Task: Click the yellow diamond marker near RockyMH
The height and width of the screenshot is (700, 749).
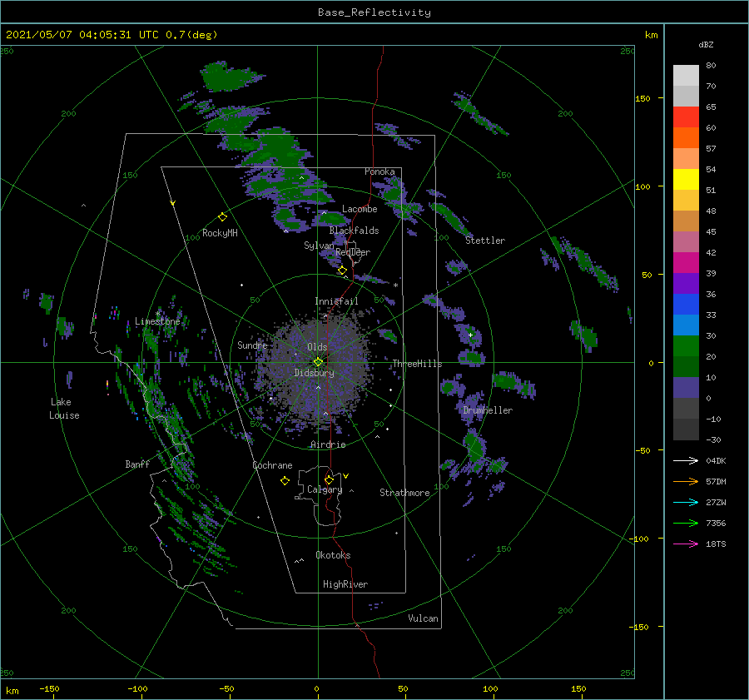Action: 222,217
